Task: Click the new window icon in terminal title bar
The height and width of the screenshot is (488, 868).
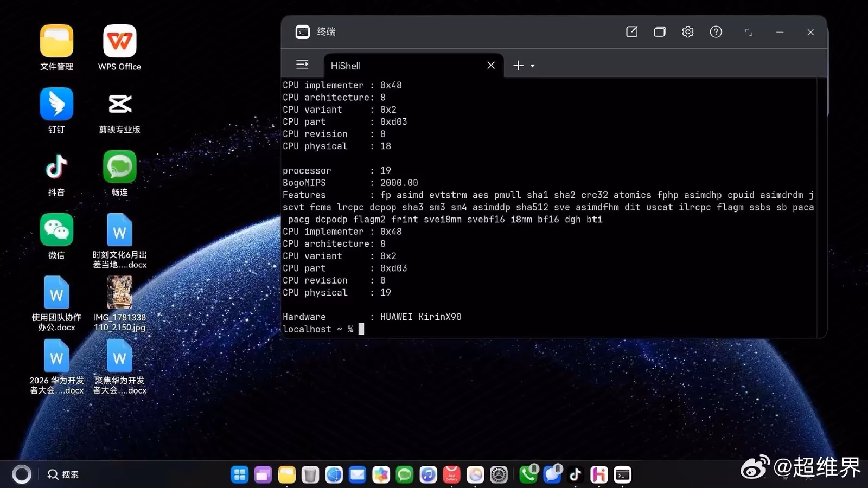Action: [x=631, y=32]
